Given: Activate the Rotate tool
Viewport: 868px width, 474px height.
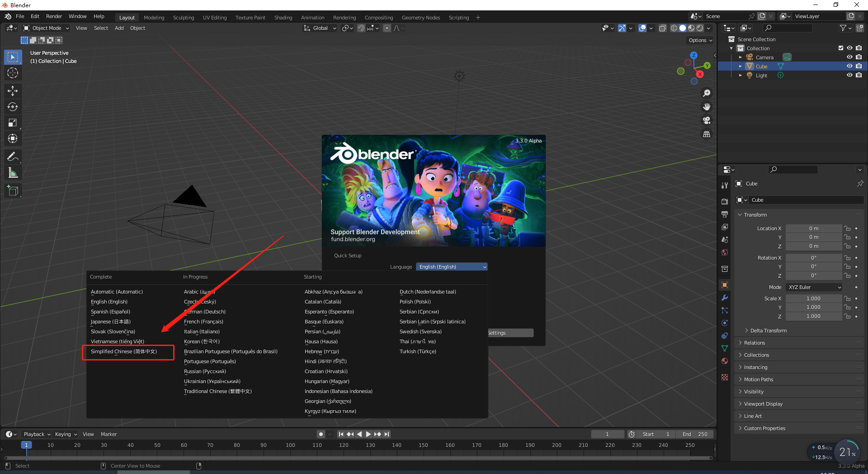Looking at the screenshot, I should coord(13,107).
